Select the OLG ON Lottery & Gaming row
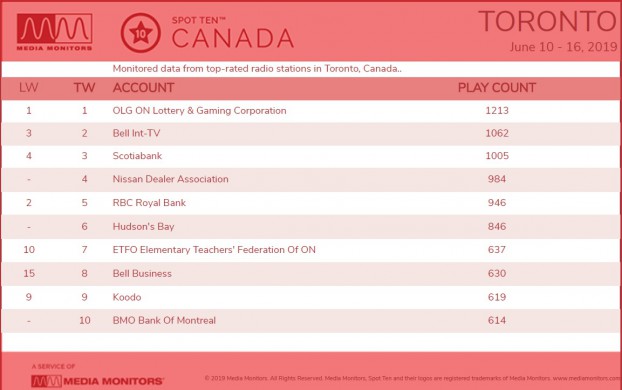Screen dimensions: 622x390 click(311, 111)
